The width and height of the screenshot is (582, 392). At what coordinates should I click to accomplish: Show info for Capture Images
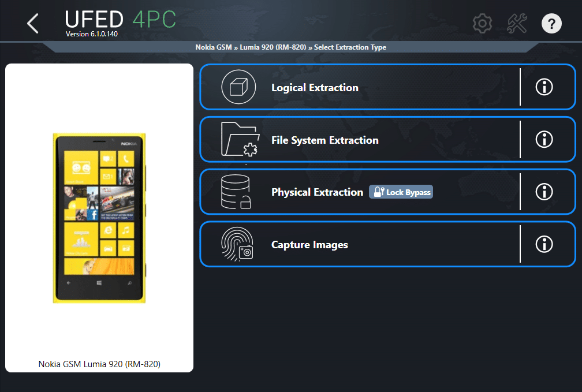click(544, 244)
